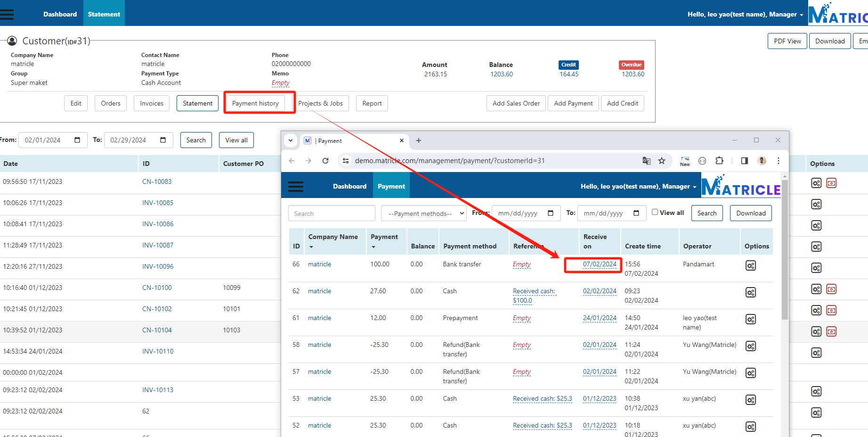Click options gear for payment ID 66
This screenshot has height=437, width=868.
point(751,265)
